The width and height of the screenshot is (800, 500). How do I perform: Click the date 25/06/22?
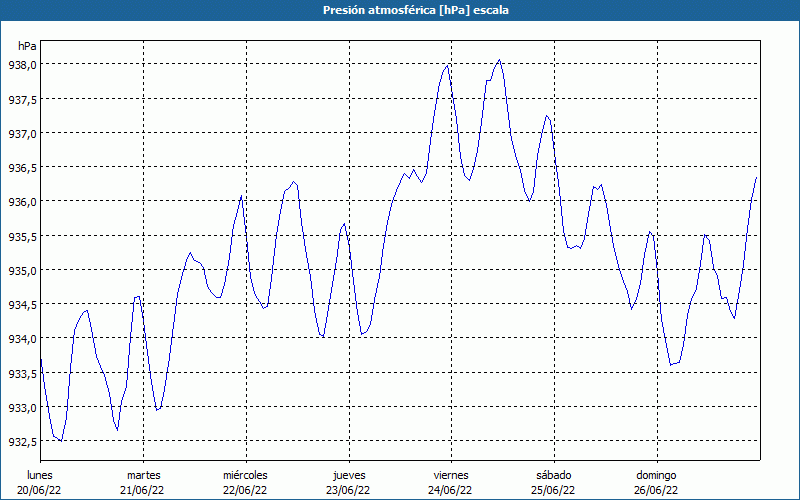coord(553,490)
